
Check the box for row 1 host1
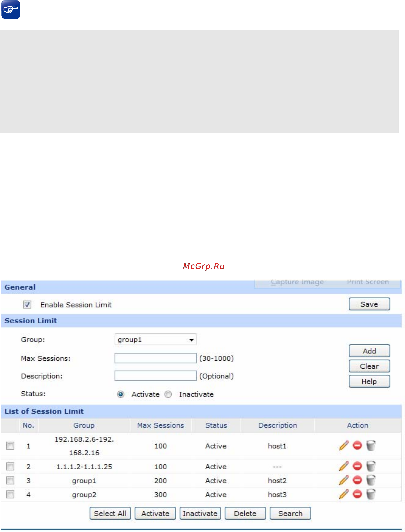[10, 446]
